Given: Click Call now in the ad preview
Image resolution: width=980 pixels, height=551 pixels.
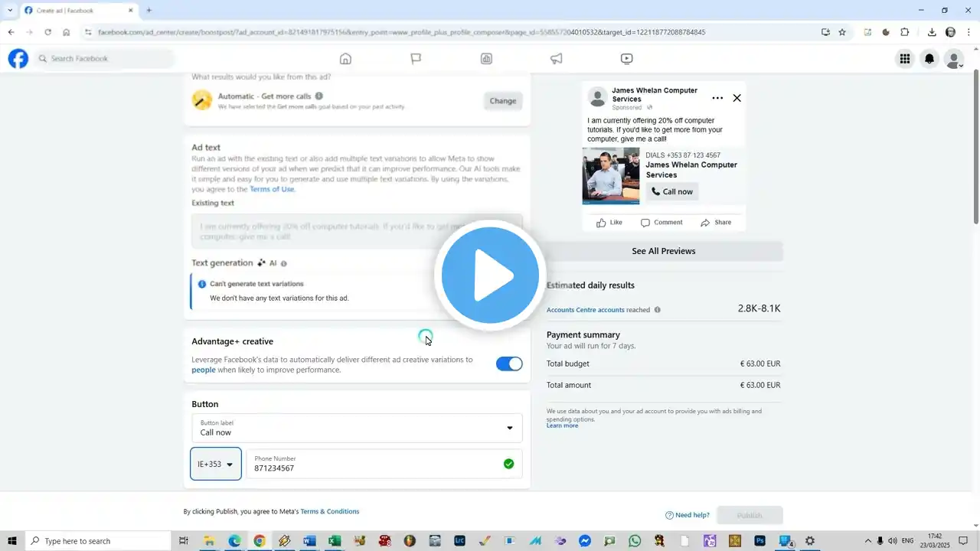Looking at the screenshot, I should pyautogui.click(x=672, y=192).
